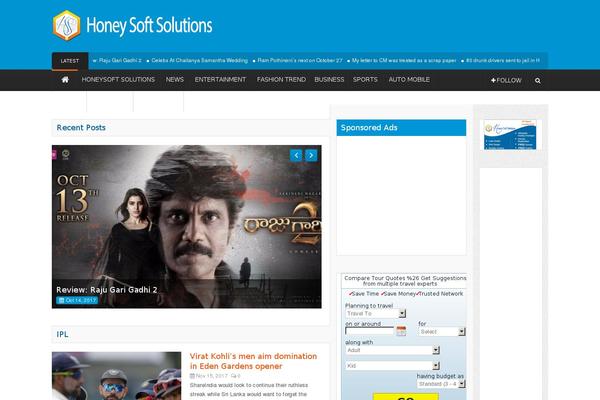Expand the Standard budget dropdown

click(x=441, y=384)
